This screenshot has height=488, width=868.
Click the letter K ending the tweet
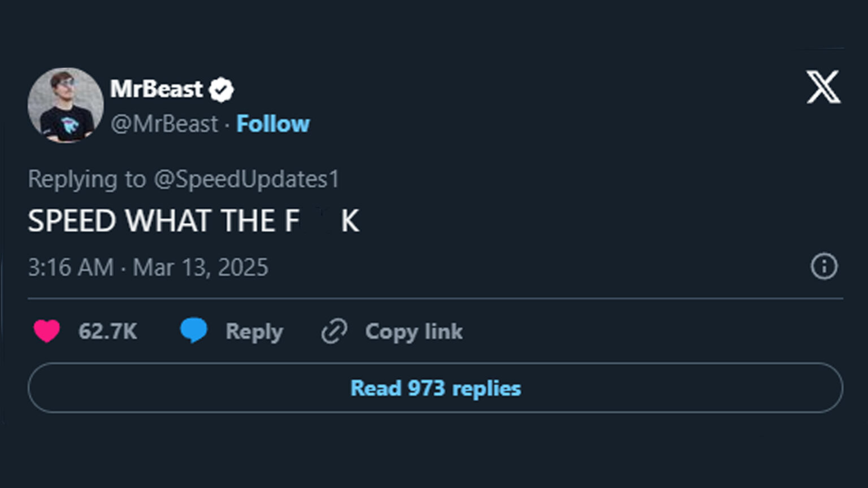coord(350,221)
